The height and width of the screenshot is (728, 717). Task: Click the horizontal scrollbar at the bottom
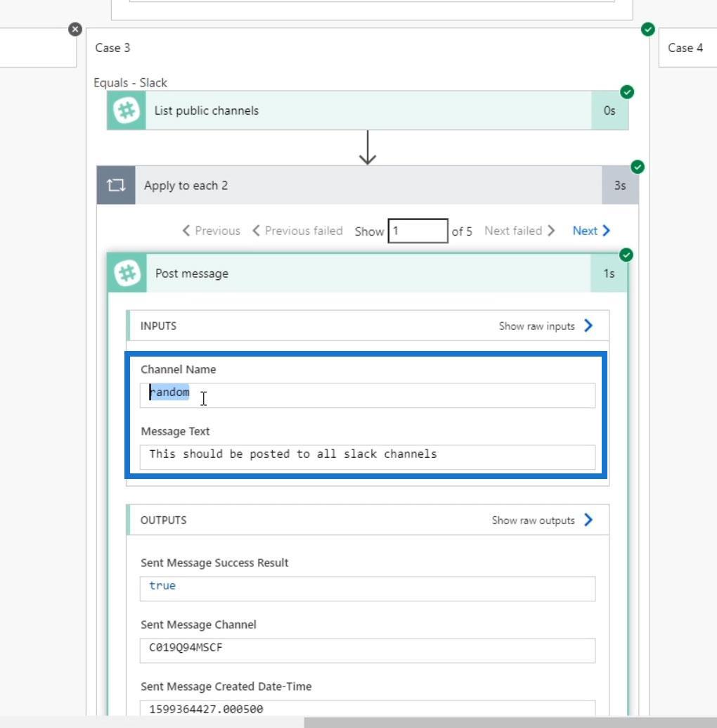(x=510, y=722)
